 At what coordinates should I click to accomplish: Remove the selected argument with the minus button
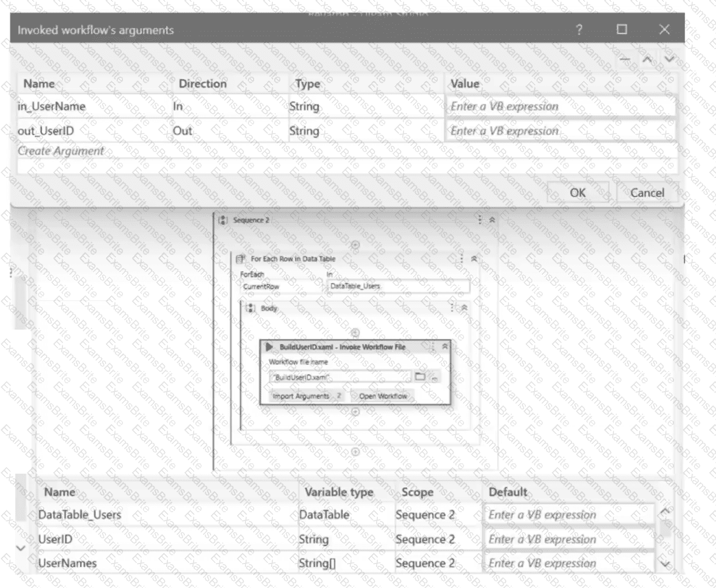point(624,59)
